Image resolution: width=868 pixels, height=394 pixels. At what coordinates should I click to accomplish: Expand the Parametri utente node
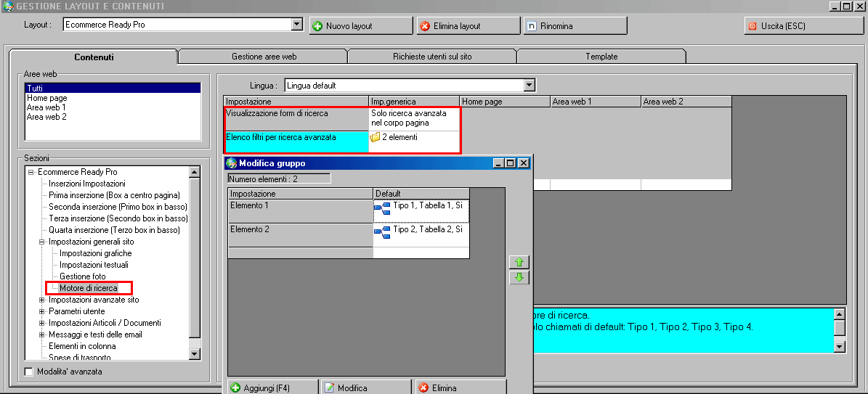click(42, 311)
